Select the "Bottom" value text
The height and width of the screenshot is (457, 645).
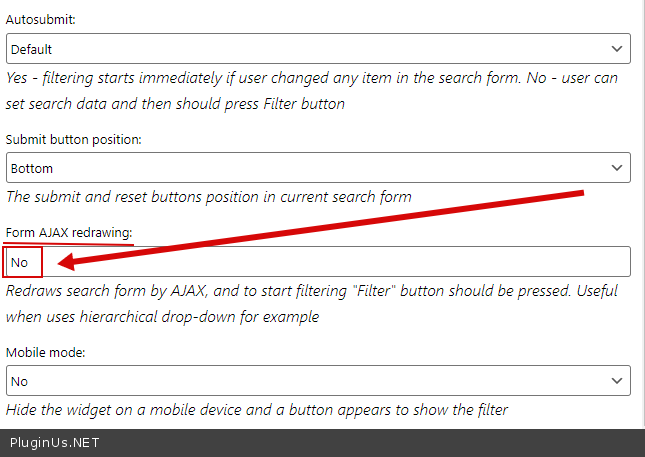[x=32, y=168]
